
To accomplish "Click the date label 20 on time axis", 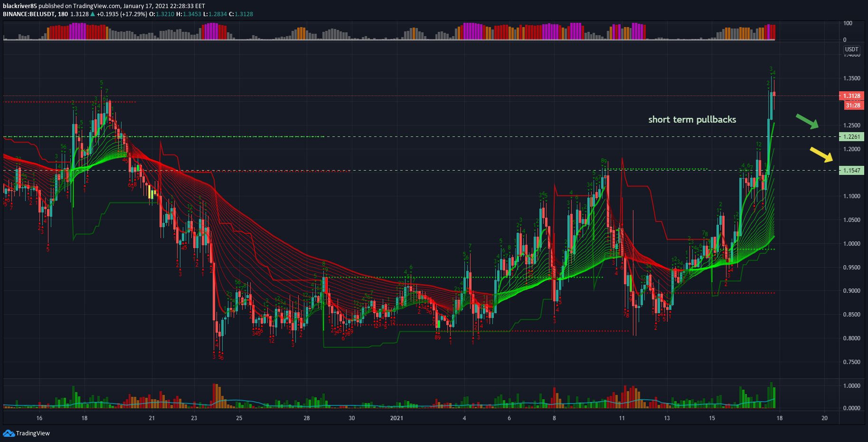I will (x=824, y=418).
